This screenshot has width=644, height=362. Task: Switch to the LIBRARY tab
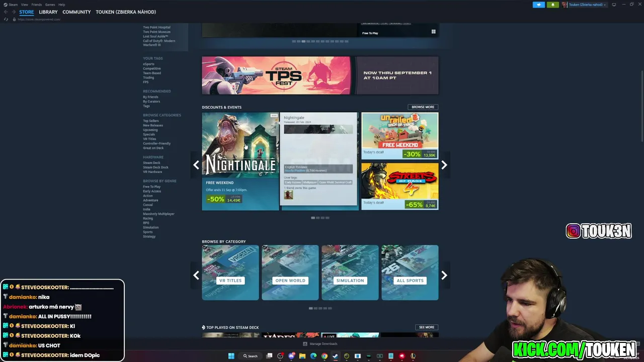pyautogui.click(x=48, y=12)
